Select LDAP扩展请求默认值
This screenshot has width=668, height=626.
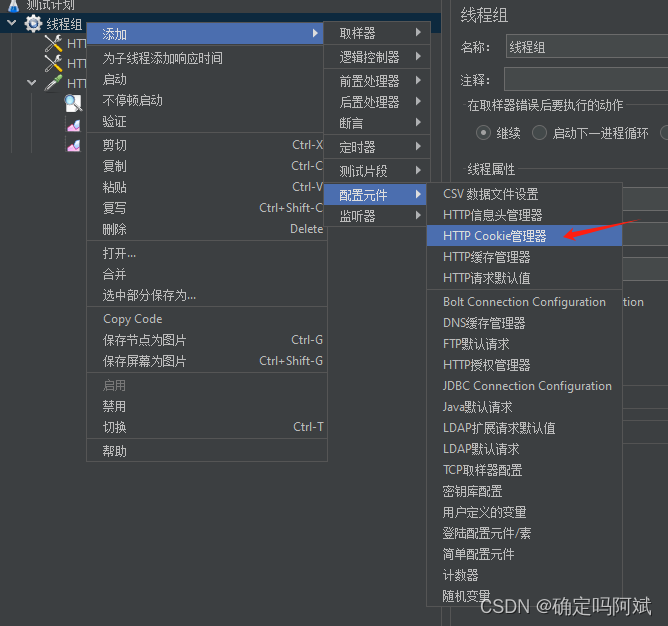coord(524,428)
